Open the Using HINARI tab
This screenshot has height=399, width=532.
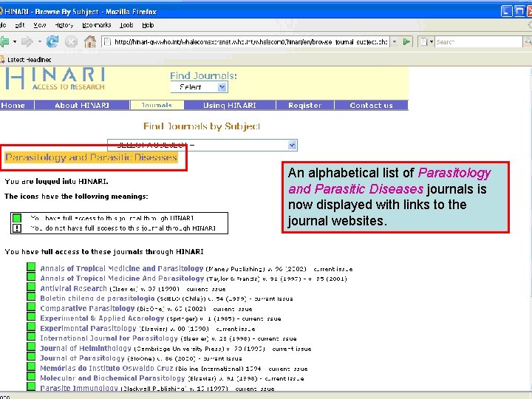click(x=230, y=105)
